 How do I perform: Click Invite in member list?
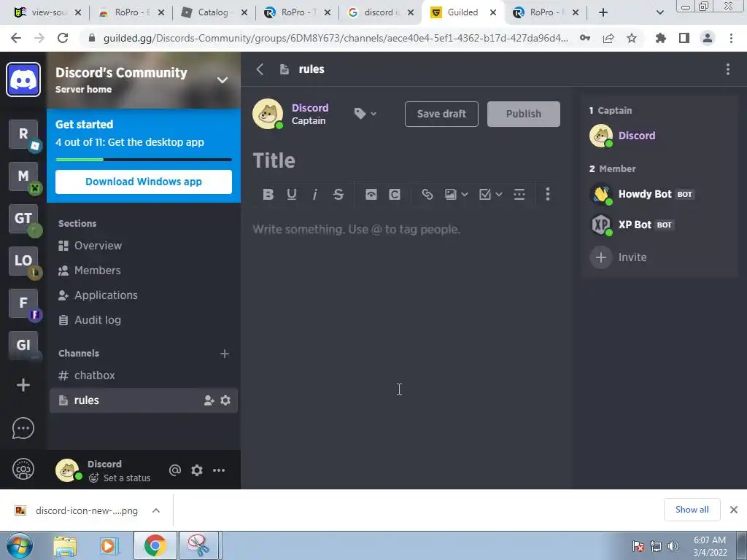tap(619, 257)
